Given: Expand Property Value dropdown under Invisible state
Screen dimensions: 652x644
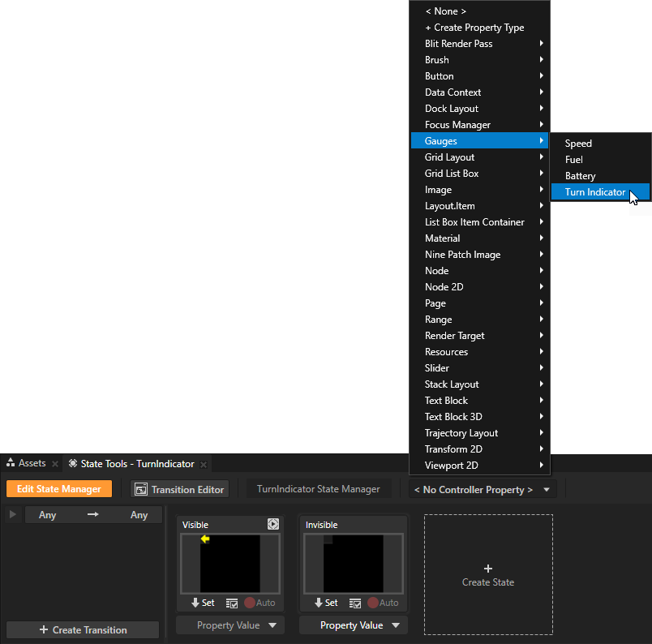Looking at the screenshot, I should (x=354, y=625).
